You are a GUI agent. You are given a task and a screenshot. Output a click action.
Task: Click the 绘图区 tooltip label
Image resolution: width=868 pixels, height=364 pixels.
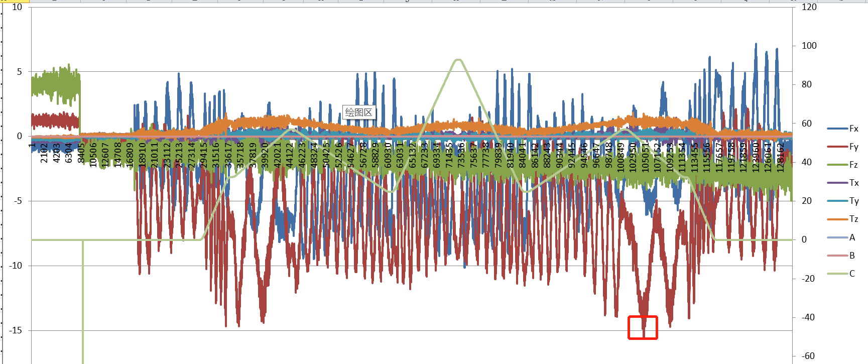click(x=359, y=112)
